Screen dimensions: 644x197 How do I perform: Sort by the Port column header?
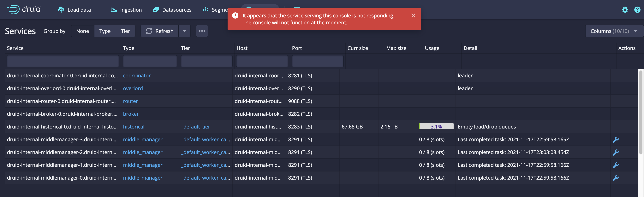[297, 48]
